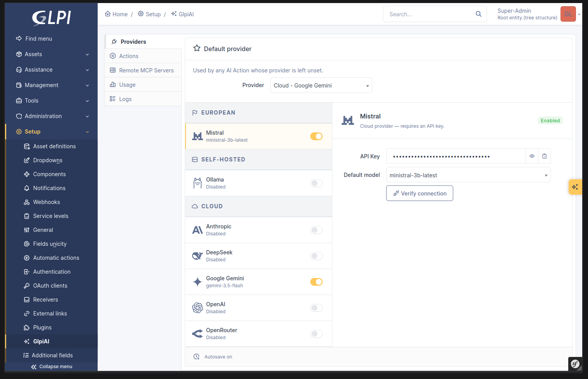
Task: Enable the OpenRouter provider toggle
Action: 316,334
